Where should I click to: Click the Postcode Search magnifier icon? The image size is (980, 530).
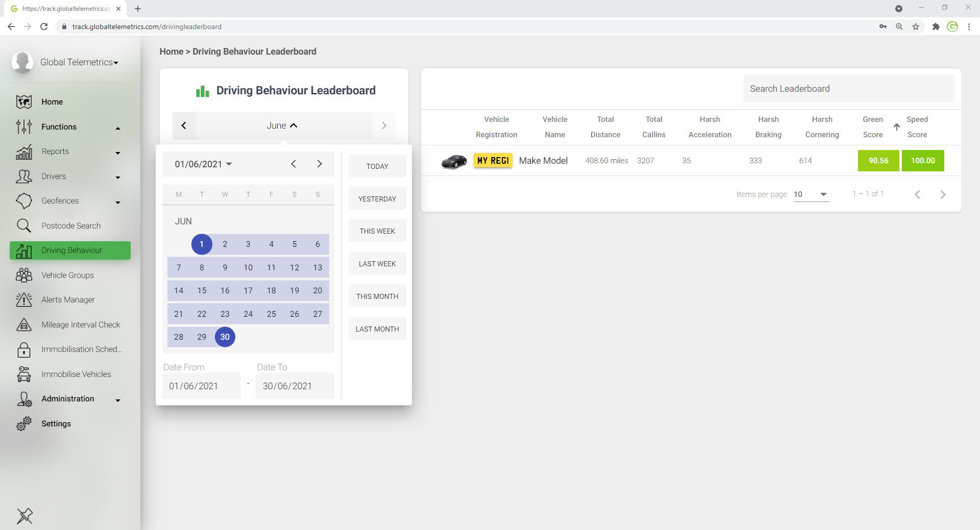coord(24,225)
